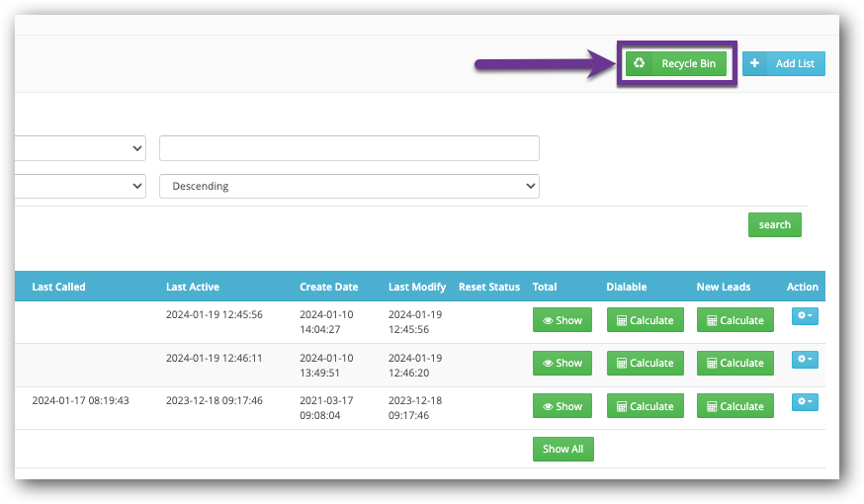
Task: Calculate New Leads in third row
Action: (734, 406)
